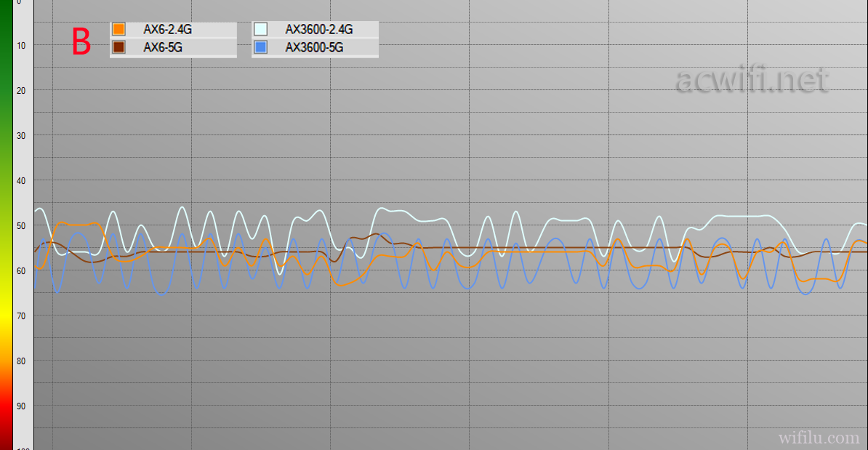
Task: Click the 10 label on the signal axis
Action: tap(21, 46)
